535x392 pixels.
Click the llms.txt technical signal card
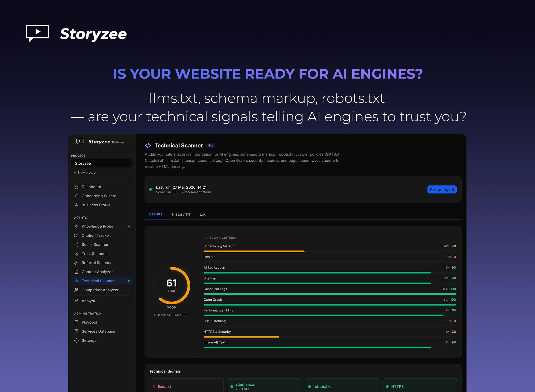coord(186,386)
